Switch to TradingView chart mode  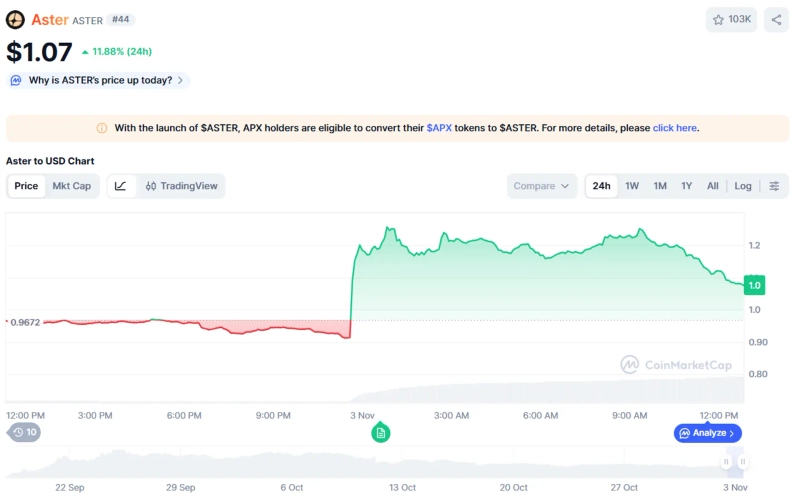pyautogui.click(x=182, y=186)
